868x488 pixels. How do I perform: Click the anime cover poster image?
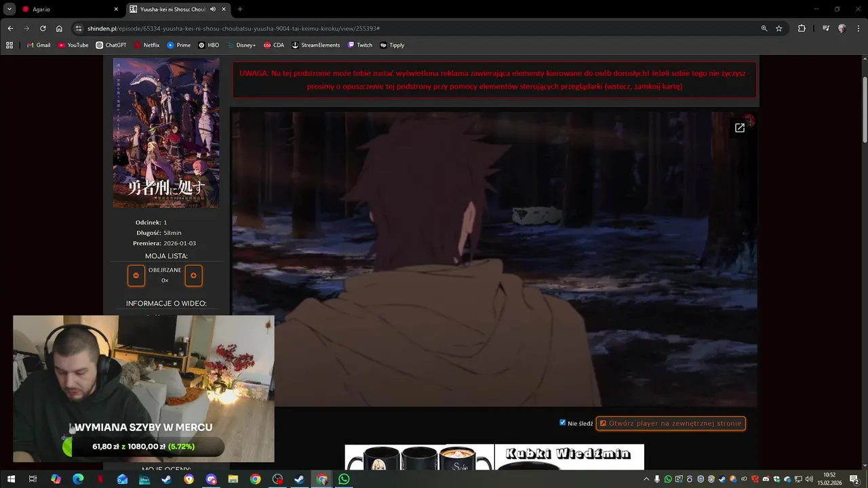pyautogui.click(x=166, y=133)
